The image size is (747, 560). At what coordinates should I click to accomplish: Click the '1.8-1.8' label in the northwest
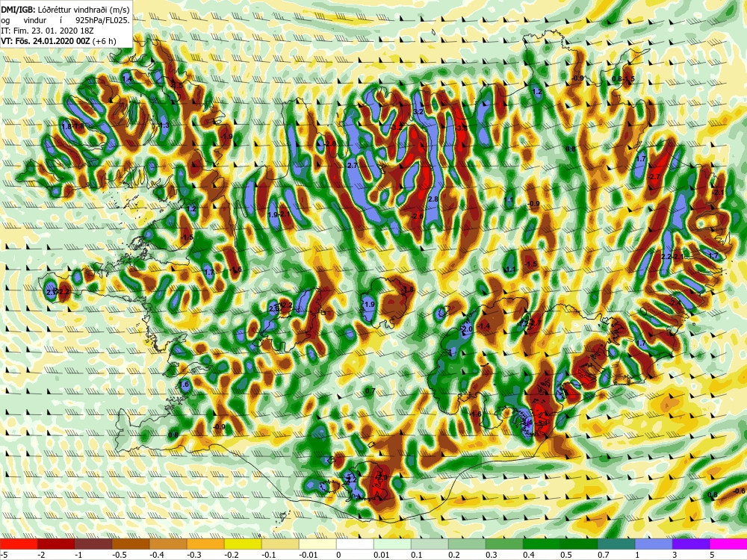[73, 126]
